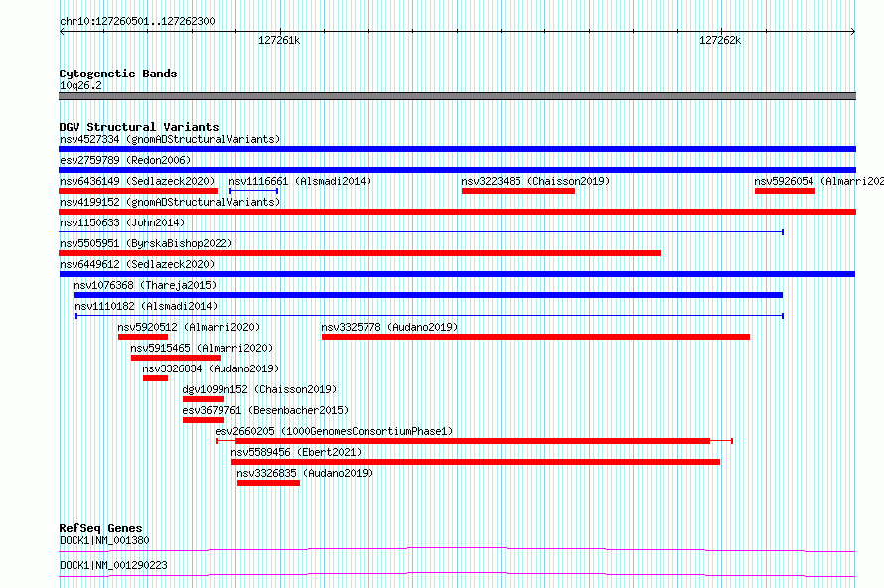
Task: Select the gray cytogenetic band bar
Action: [457, 96]
